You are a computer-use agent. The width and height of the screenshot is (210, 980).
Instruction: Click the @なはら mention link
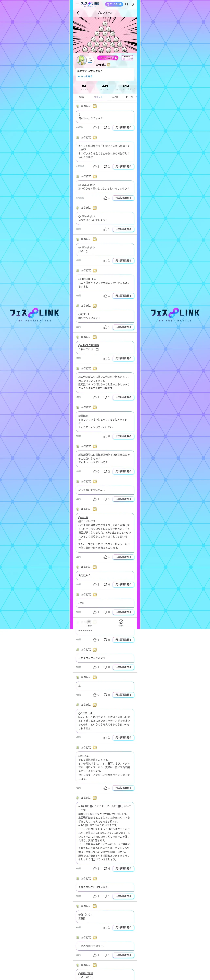tap(83, 517)
